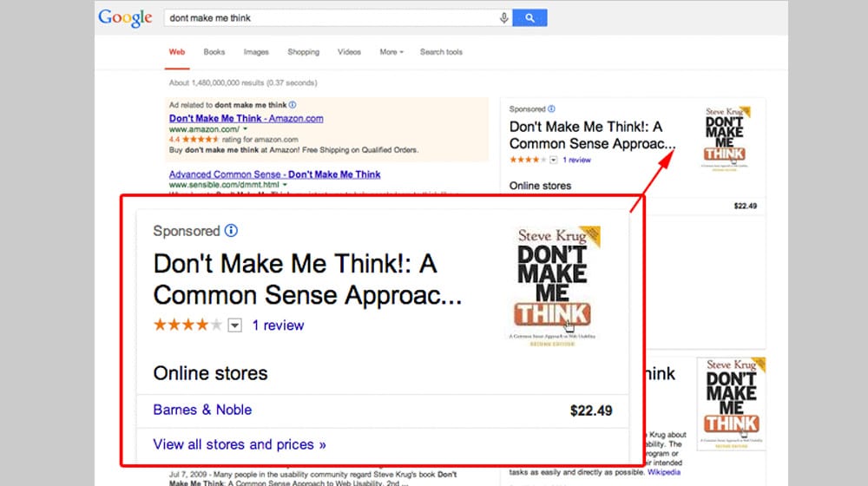
Task: Expand the rating dropdown in the small Sponsored panel
Action: (553, 160)
